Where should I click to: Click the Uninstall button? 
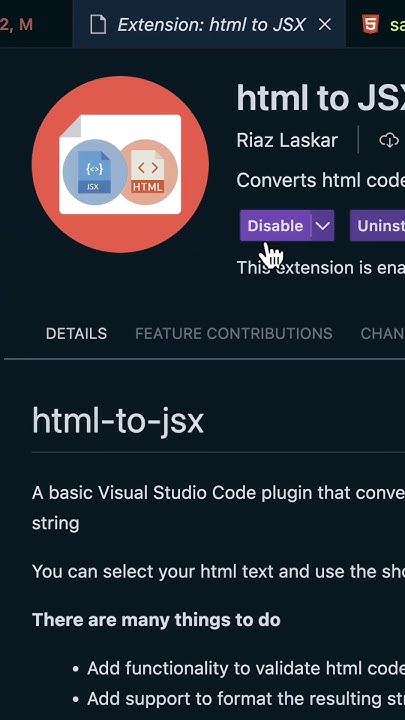pyautogui.click(x=377, y=225)
